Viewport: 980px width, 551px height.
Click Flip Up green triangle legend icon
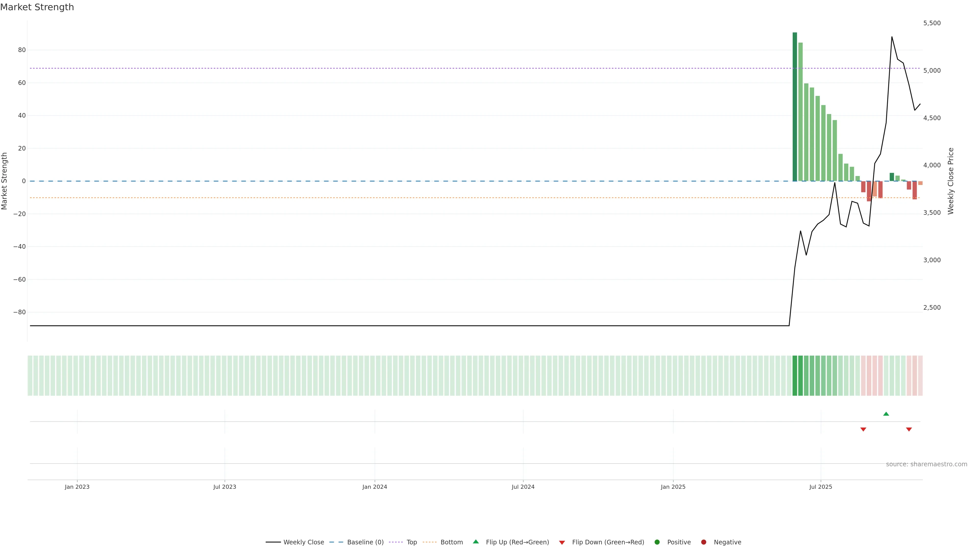pyautogui.click(x=475, y=542)
